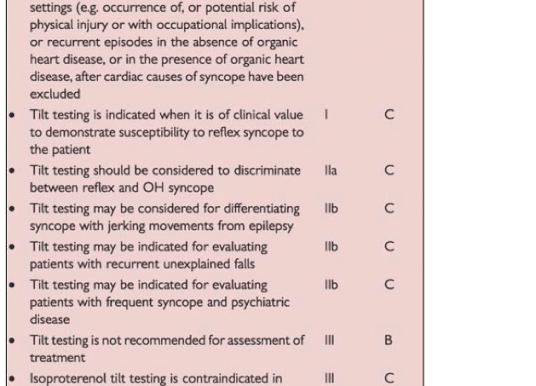Click 'disease, after cardiac causes of syncope have been' line
This screenshot has height=386, width=536.
coord(166,77)
